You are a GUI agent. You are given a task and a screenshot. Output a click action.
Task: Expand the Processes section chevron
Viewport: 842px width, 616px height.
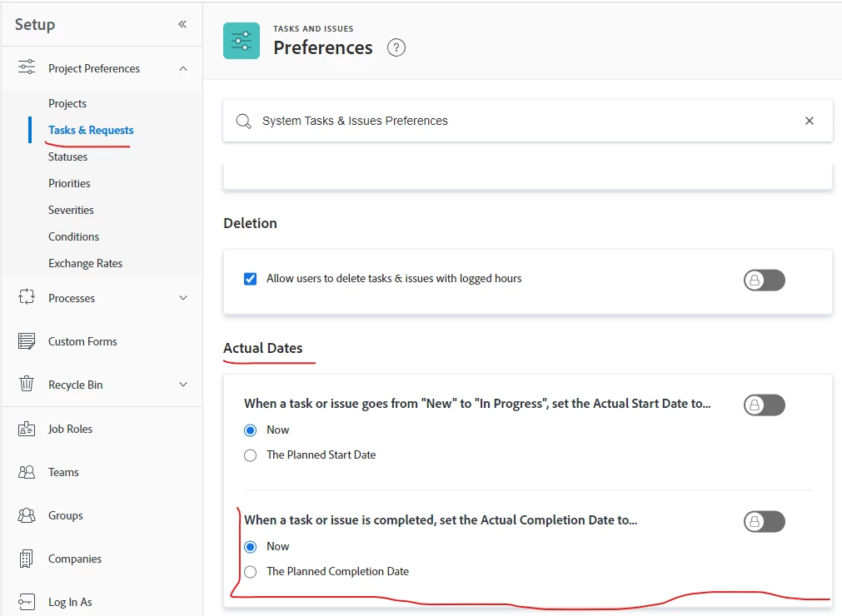pyautogui.click(x=183, y=298)
